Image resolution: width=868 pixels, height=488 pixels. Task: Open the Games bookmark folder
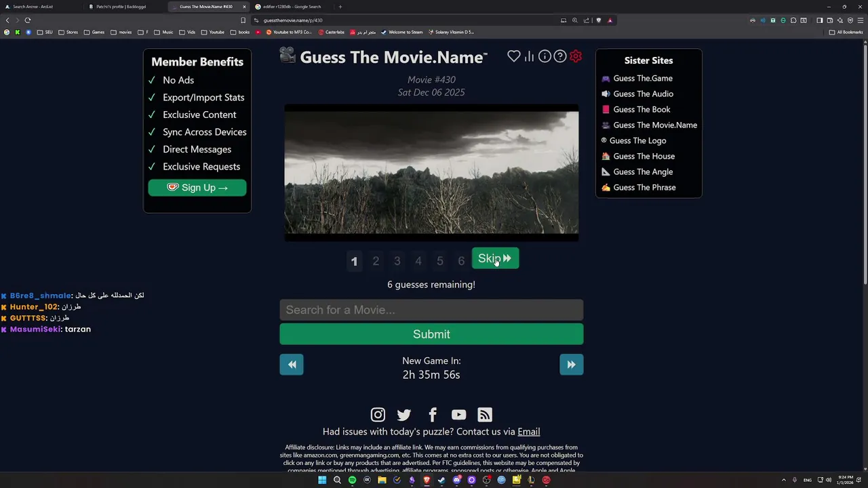(x=94, y=32)
